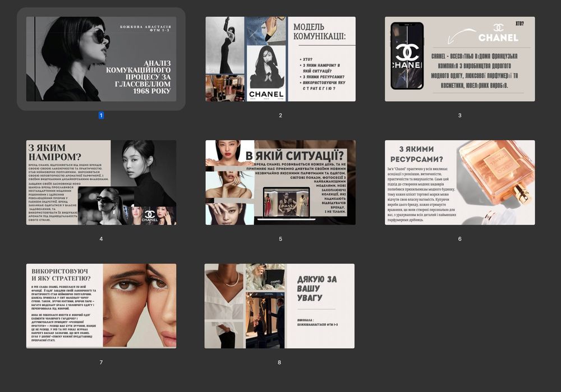Select the 'В якій ситуації?' slide thumbnail
The image size is (561, 392).
(280, 182)
